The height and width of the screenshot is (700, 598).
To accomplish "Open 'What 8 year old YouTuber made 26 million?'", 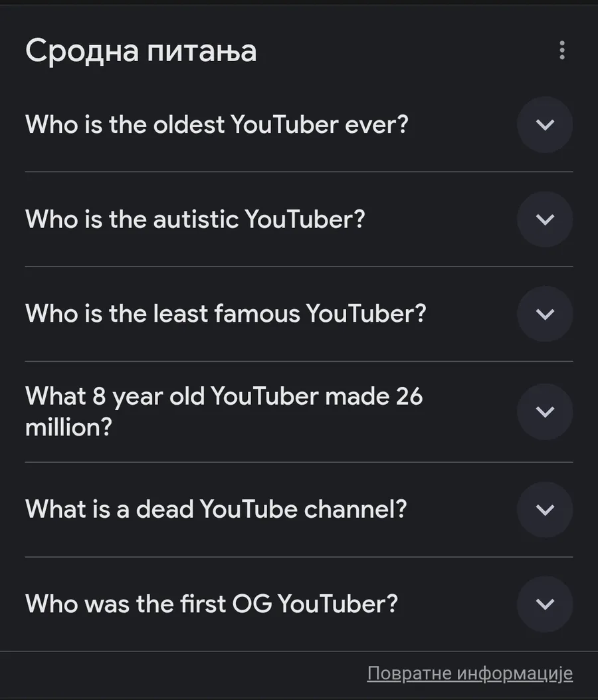I will coord(224,411).
